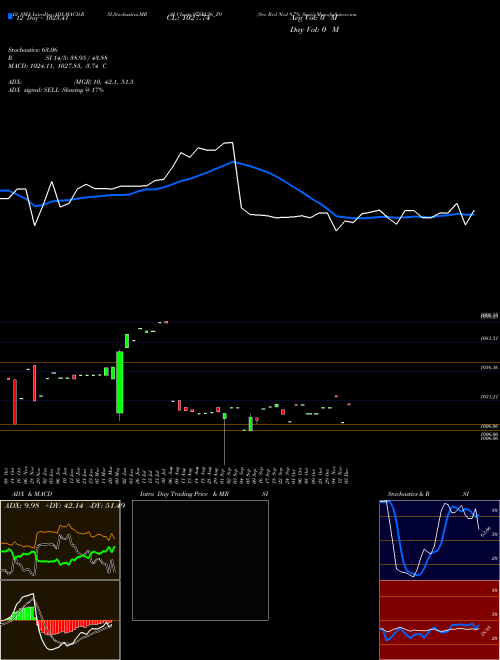
Task: Click the '1036.36' price axis label
Action: [x=489, y=367]
